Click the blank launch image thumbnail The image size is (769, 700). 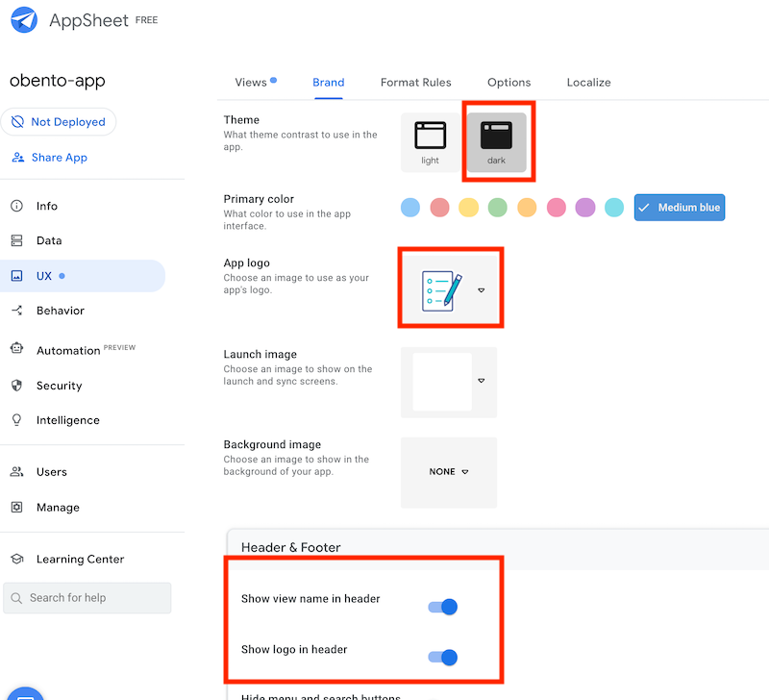442,382
